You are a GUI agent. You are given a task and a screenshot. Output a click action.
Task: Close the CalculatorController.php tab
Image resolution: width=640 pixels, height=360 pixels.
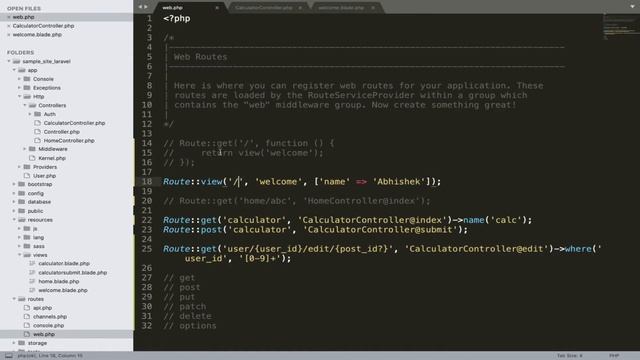point(300,8)
